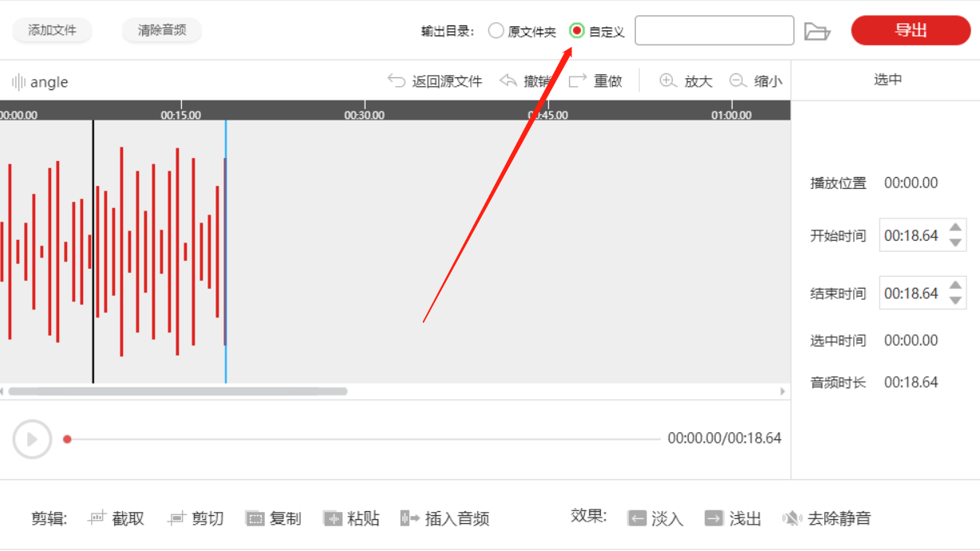Click the red 导出 export button

[911, 30]
